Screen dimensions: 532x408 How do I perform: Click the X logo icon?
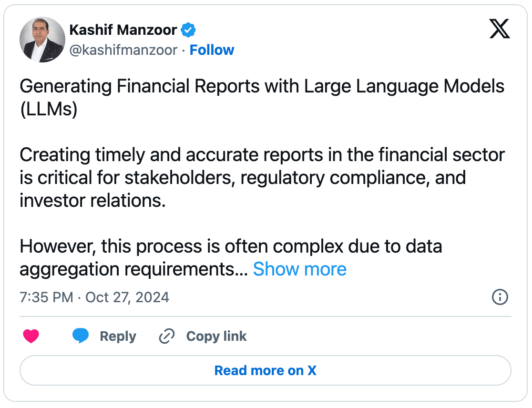(x=500, y=29)
